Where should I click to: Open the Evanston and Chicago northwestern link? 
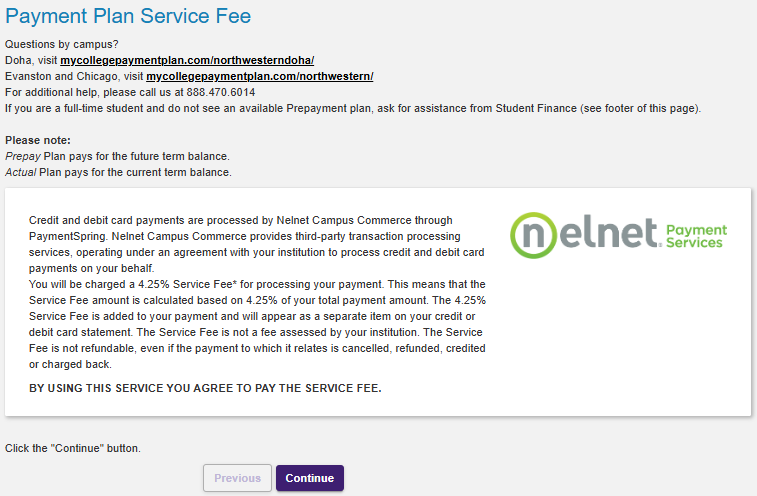click(260, 76)
